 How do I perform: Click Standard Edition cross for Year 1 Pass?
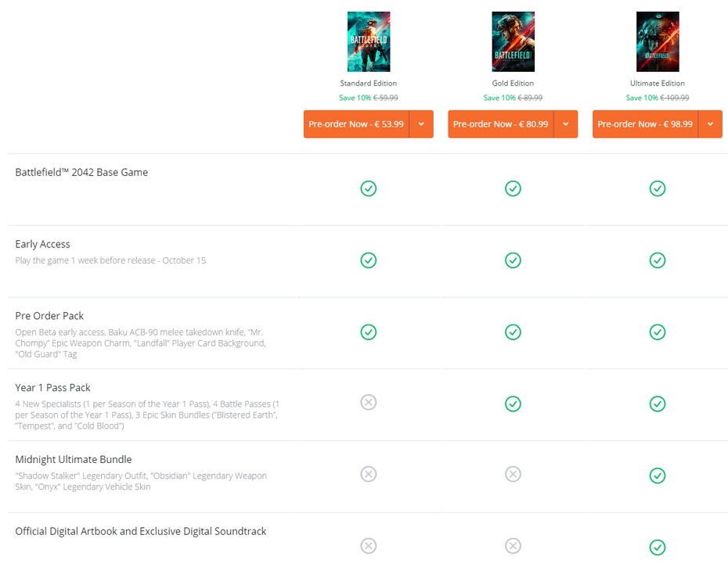[x=368, y=402]
